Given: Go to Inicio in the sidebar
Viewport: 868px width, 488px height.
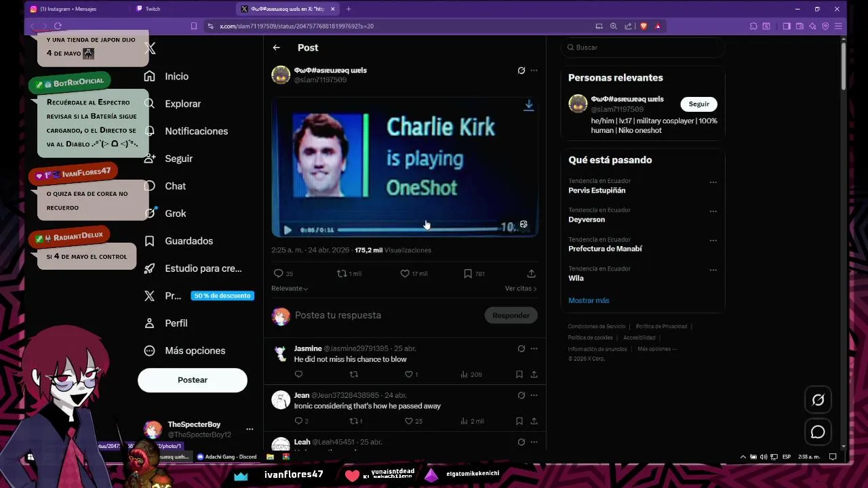Looking at the screenshot, I should (176, 77).
